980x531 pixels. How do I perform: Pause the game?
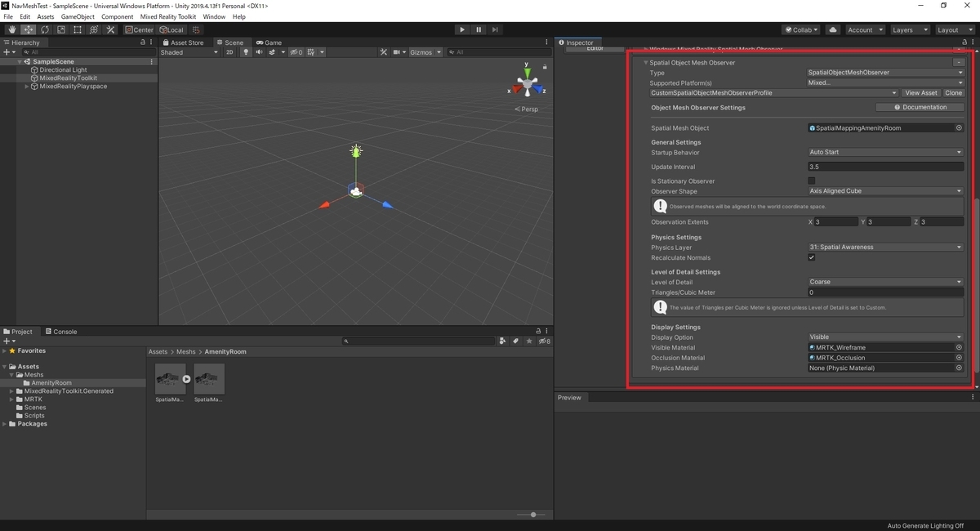[x=479, y=29]
